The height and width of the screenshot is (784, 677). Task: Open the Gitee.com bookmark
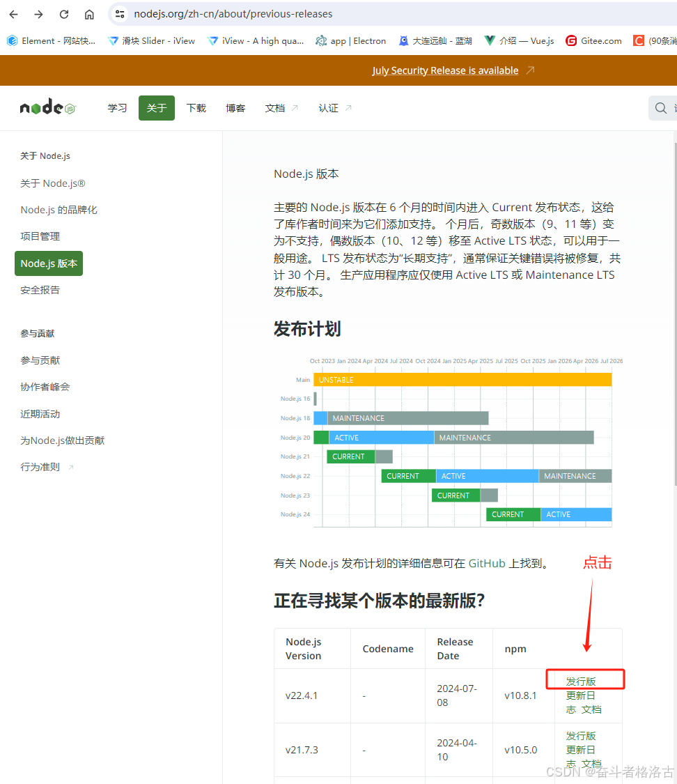tap(593, 41)
